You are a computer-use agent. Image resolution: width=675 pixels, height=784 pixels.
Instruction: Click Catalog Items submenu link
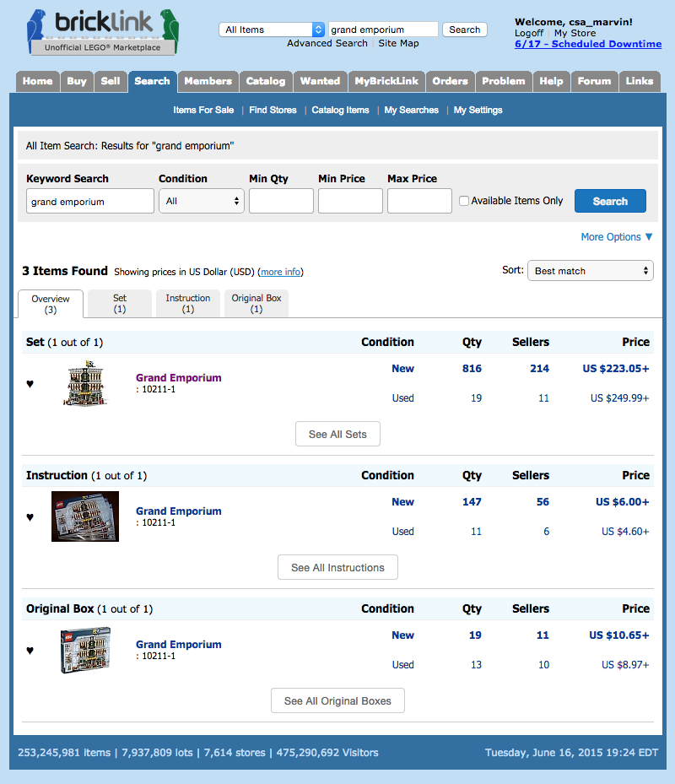pyautogui.click(x=341, y=110)
